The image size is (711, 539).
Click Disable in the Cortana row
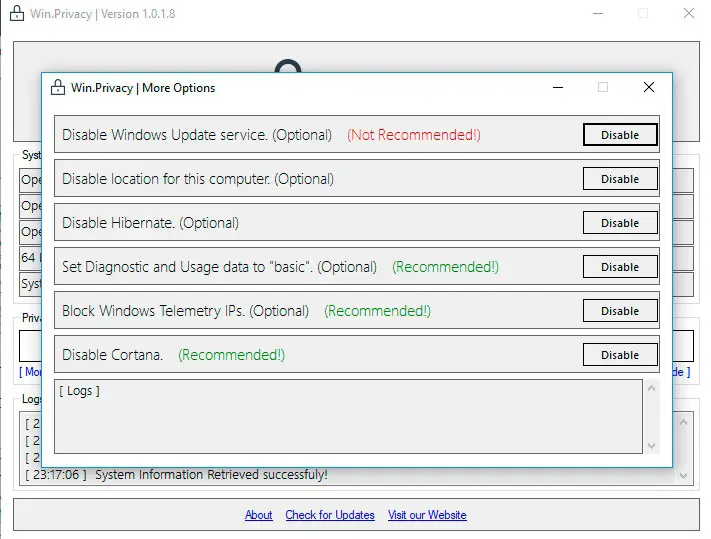(x=620, y=354)
